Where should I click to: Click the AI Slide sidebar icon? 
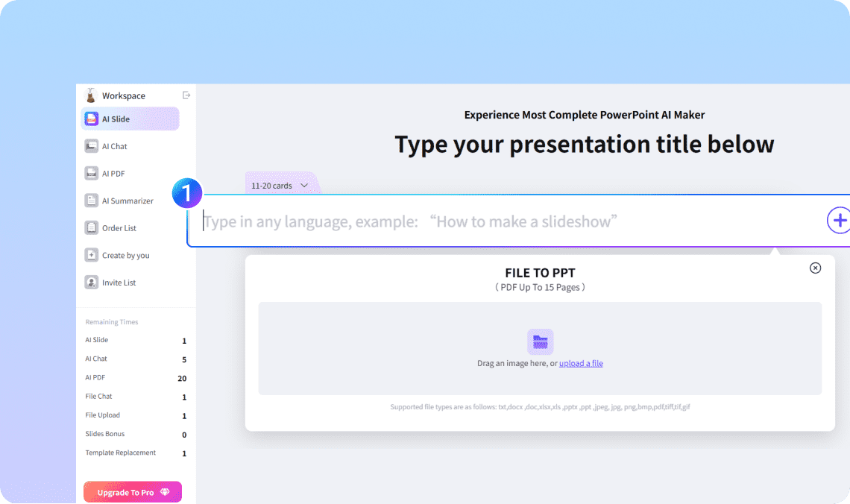point(91,119)
